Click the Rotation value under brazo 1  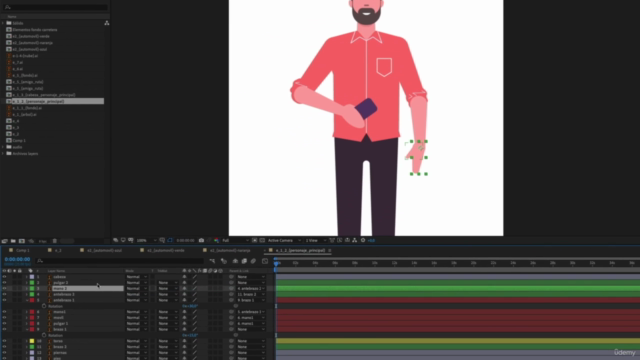tap(190, 335)
